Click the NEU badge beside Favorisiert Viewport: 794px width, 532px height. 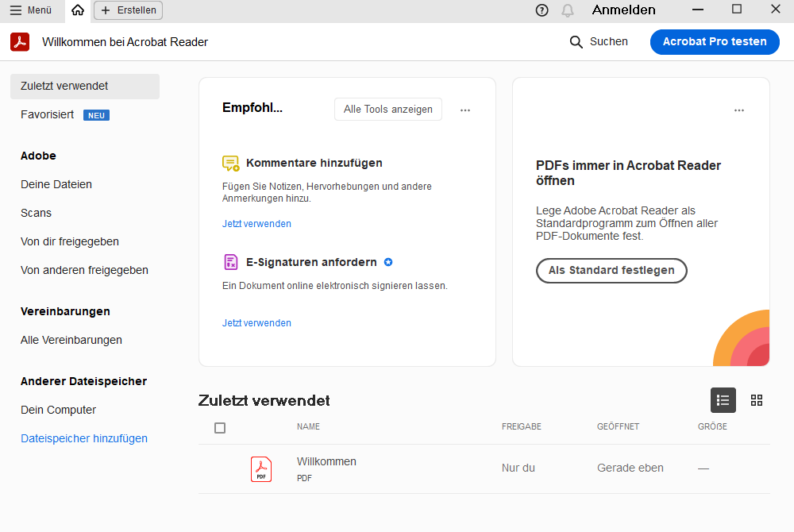pyautogui.click(x=96, y=115)
